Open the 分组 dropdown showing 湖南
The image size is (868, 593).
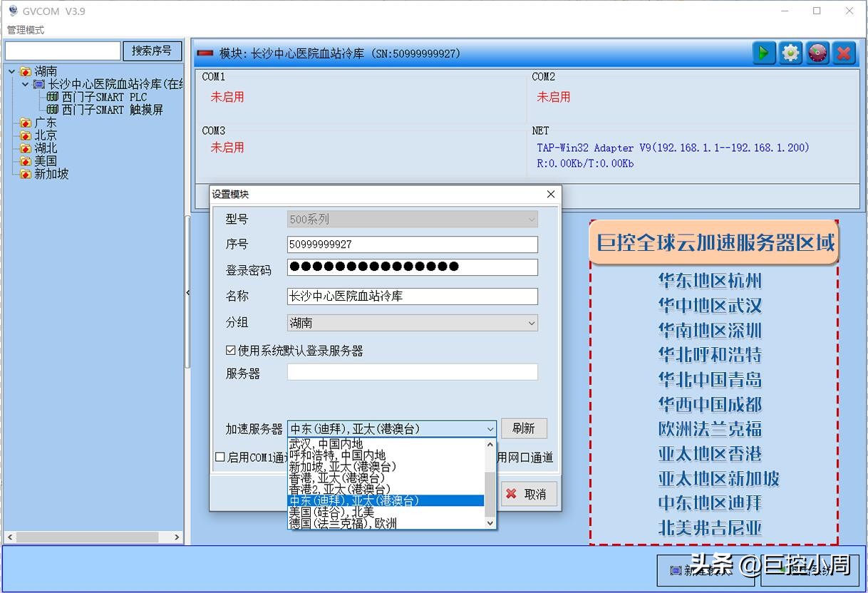[x=531, y=323]
